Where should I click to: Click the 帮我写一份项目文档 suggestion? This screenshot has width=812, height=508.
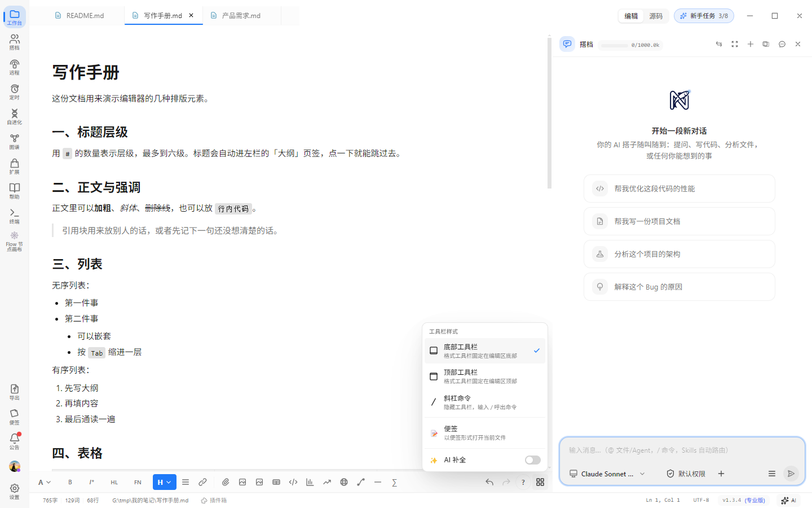pos(679,221)
